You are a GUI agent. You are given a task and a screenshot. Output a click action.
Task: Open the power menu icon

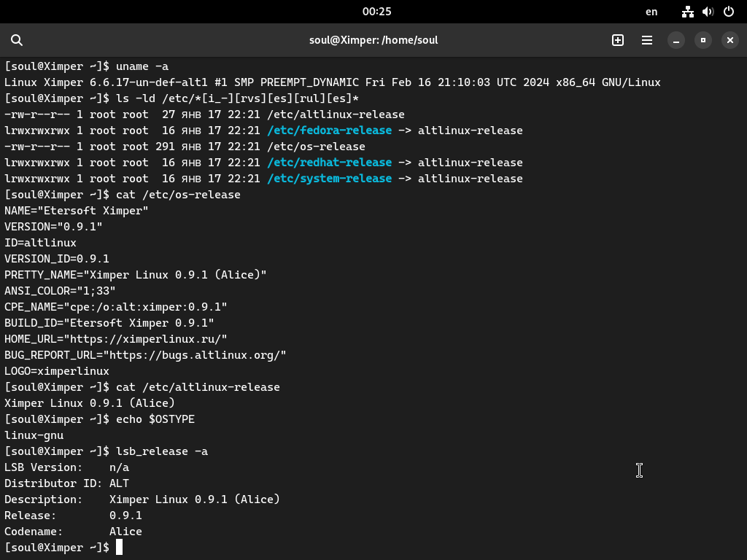coord(729,12)
